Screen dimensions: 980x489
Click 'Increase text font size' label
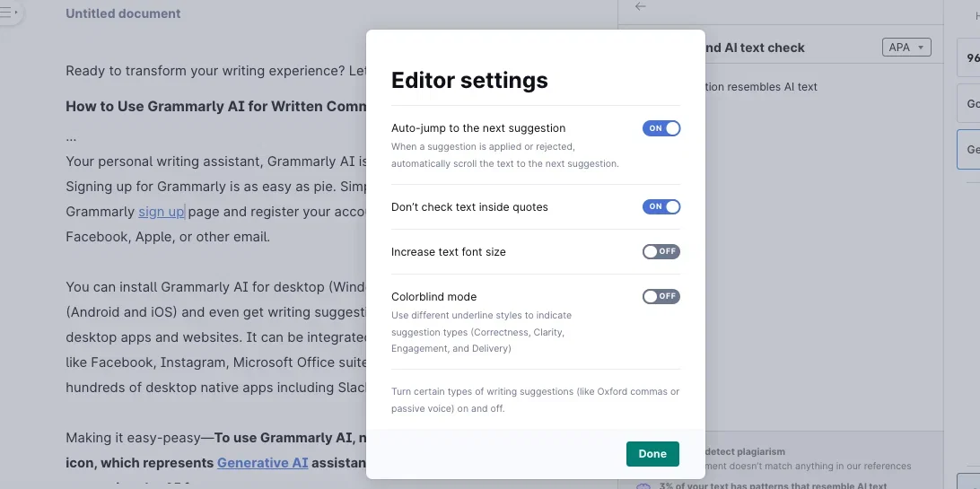point(448,252)
